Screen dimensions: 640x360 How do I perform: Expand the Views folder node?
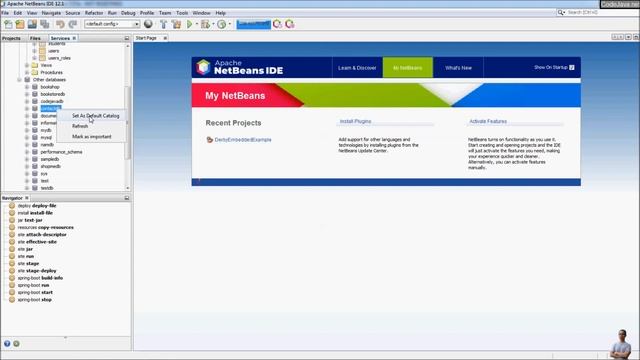[27, 65]
